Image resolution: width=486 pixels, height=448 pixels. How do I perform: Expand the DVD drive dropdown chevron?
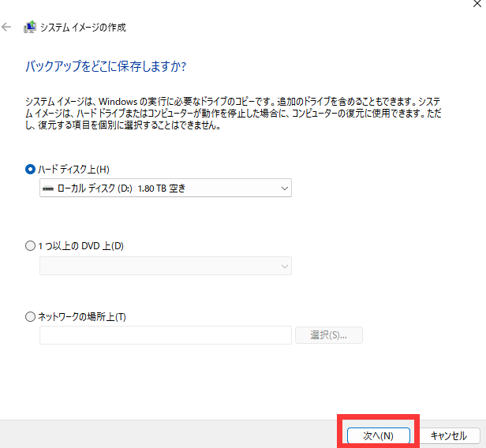tap(284, 267)
